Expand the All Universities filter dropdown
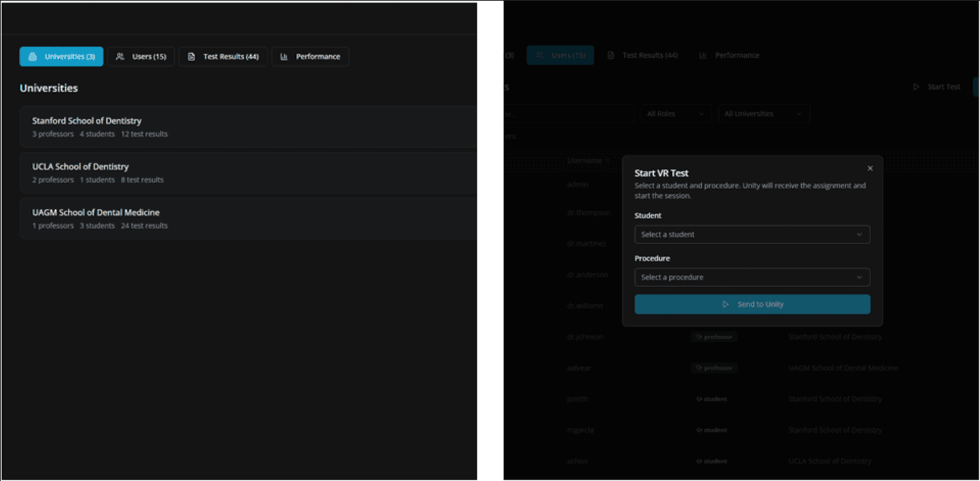Viewport: 980px width, 481px height. pos(764,114)
